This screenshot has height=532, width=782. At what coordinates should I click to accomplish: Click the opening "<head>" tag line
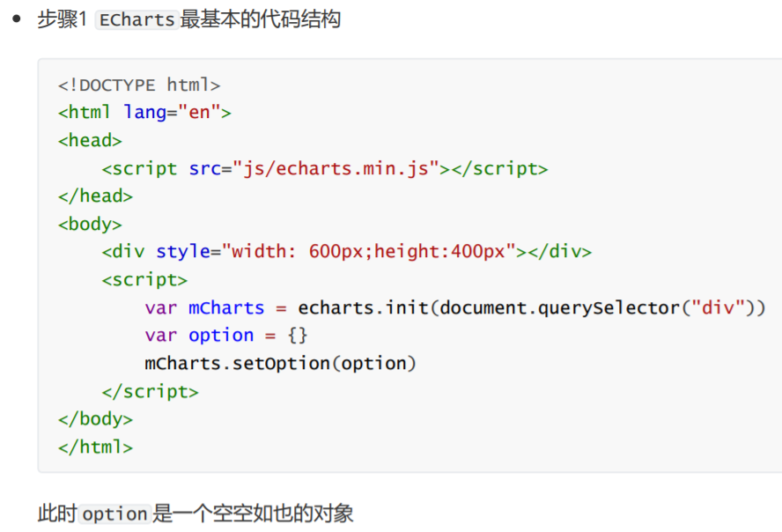point(91,141)
